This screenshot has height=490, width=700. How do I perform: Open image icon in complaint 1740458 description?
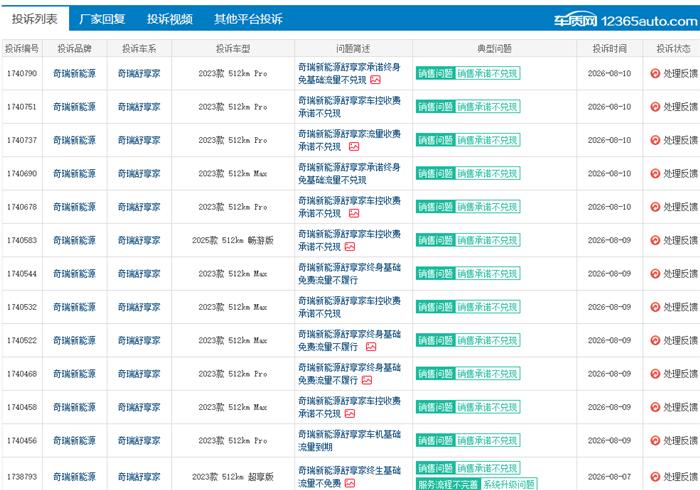[350, 414]
